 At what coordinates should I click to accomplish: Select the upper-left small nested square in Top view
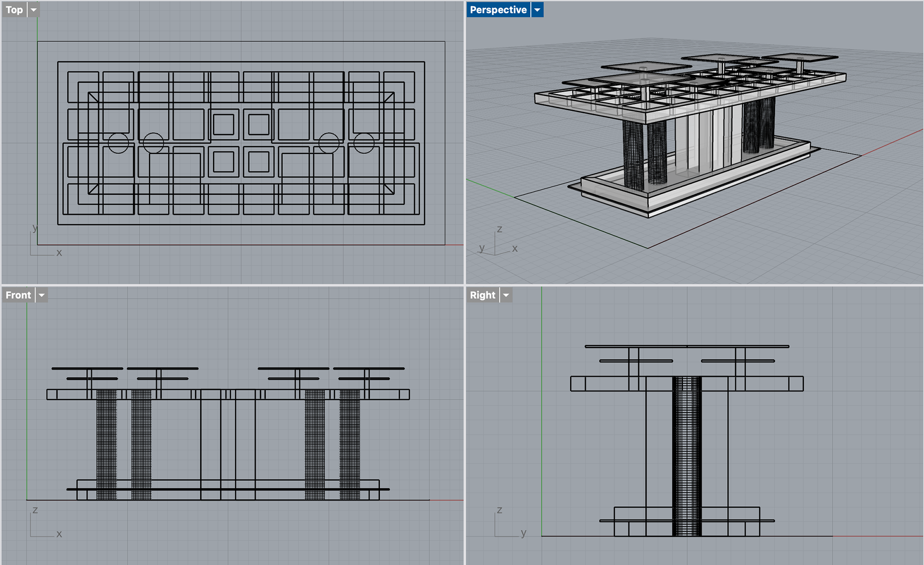coord(223,125)
